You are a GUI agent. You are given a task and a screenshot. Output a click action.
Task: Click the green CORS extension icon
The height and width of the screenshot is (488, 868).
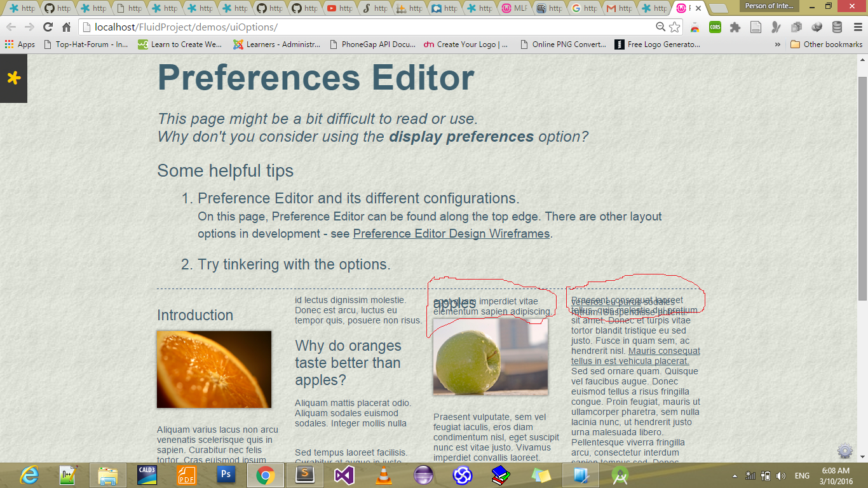(715, 27)
